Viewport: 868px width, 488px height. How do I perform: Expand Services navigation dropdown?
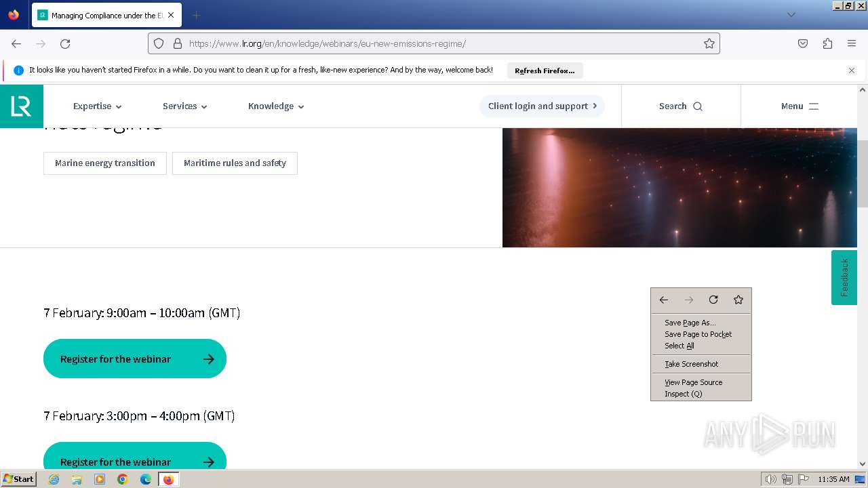185,106
